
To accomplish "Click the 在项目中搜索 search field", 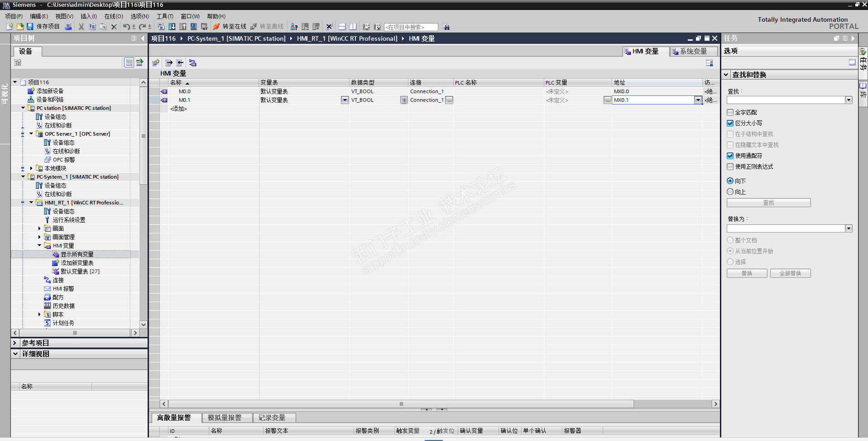I will click(x=411, y=27).
